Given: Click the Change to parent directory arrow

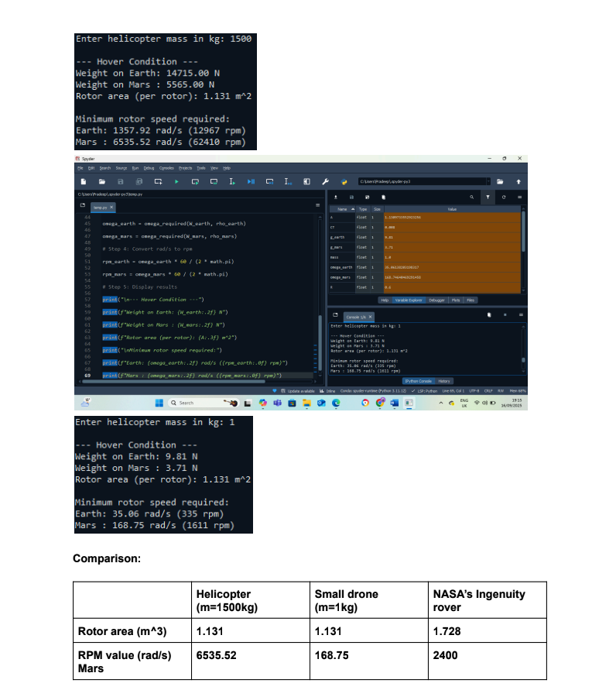Looking at the screenshot, I should pos(518,181).
